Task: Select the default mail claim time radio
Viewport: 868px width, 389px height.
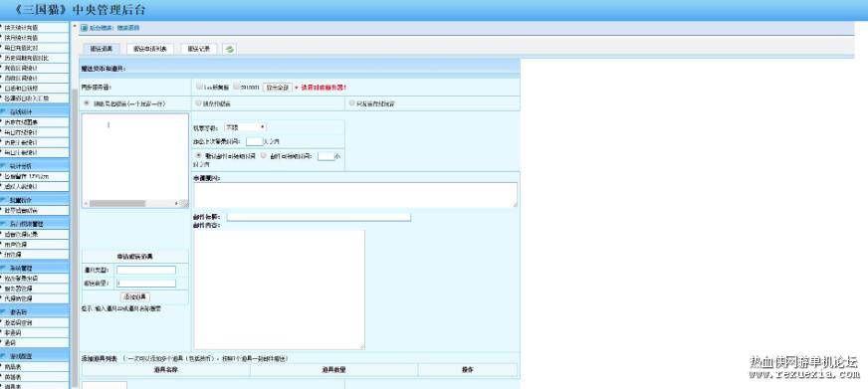Action: coord(198,155)
